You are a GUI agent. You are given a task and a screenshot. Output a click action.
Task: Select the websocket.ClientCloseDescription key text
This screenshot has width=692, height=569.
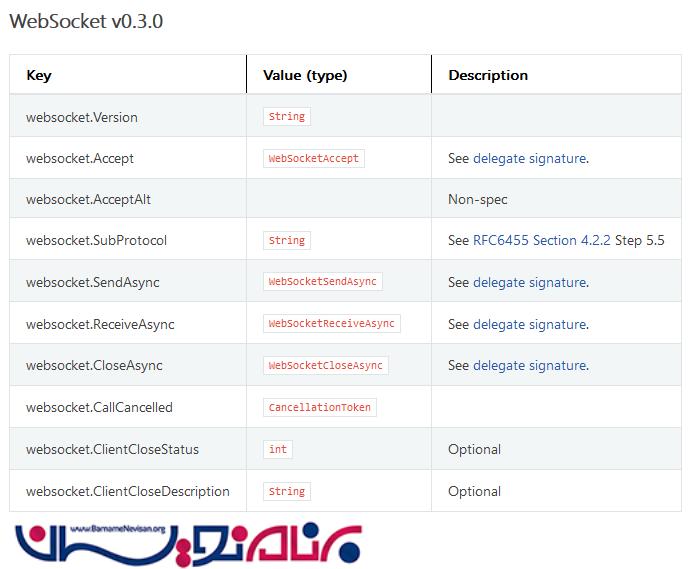coord(128,491)
